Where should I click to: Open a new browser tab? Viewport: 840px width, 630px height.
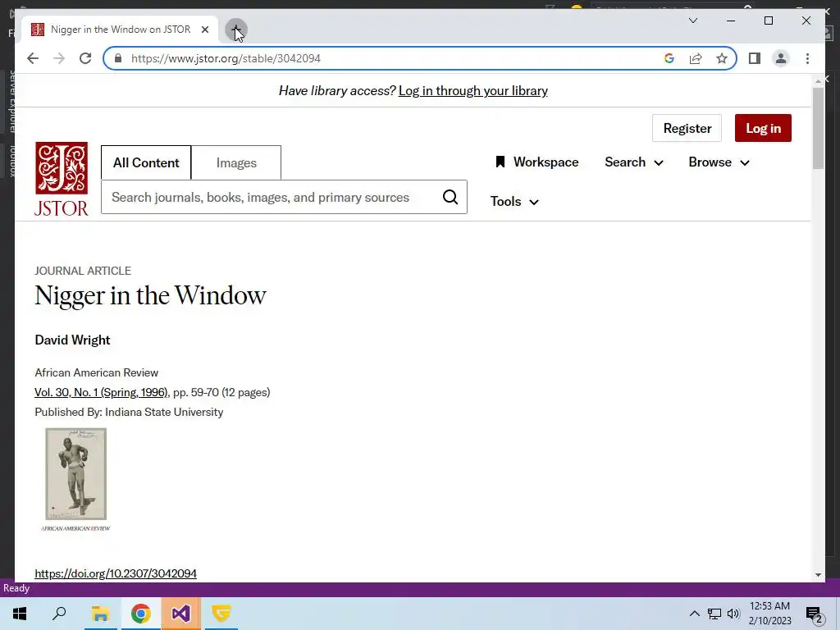click(235, 30)
